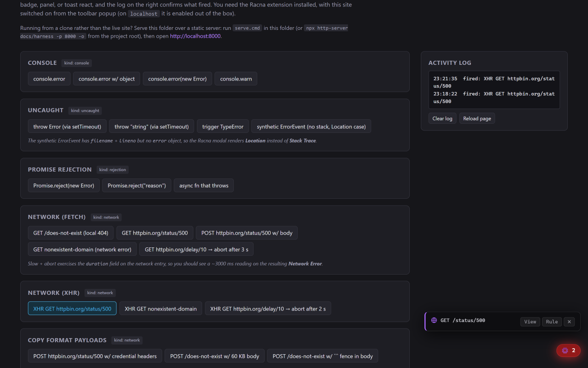Click the Slow + abort duration note
588x368 pixels.
click(x=175, y=264)
